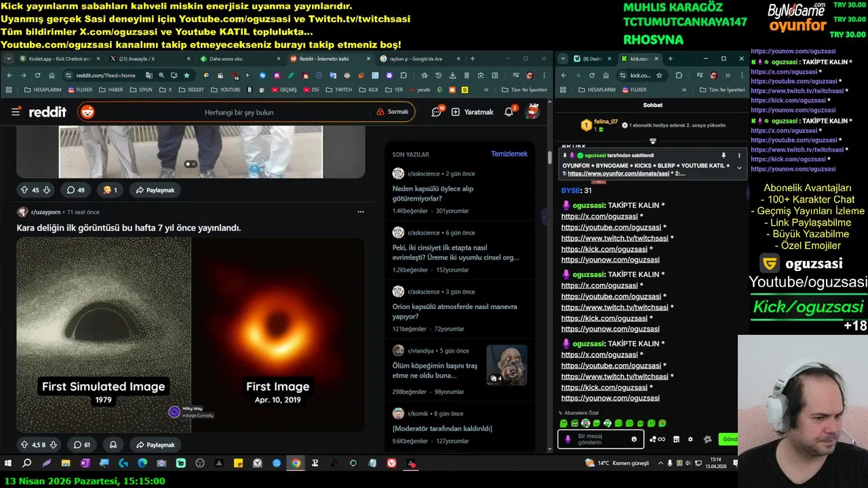
Task: Open the HABER bookmark folder
Action: 111,89
